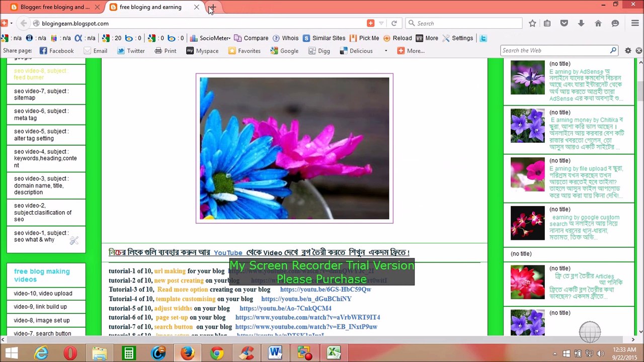Run Whois lookup from the toolbar
Screen dimensions: 644x362
pyautogui.click(x=286, y=38)
